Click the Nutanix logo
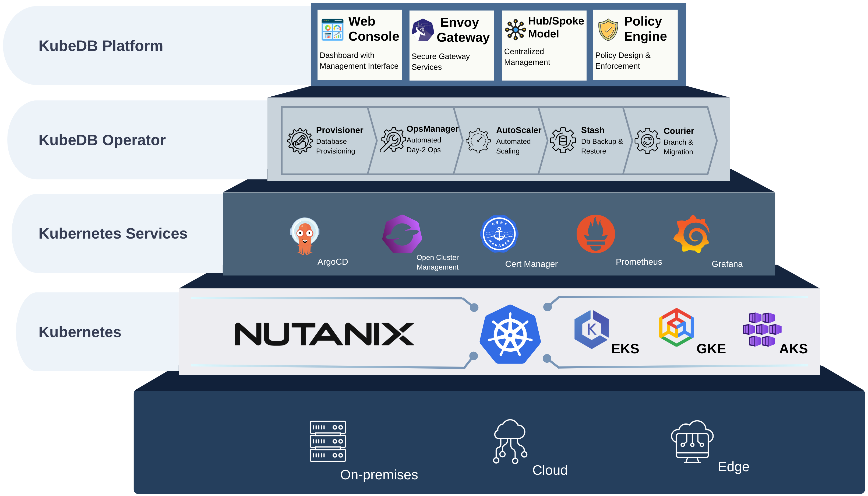 [x=324, y=334]
